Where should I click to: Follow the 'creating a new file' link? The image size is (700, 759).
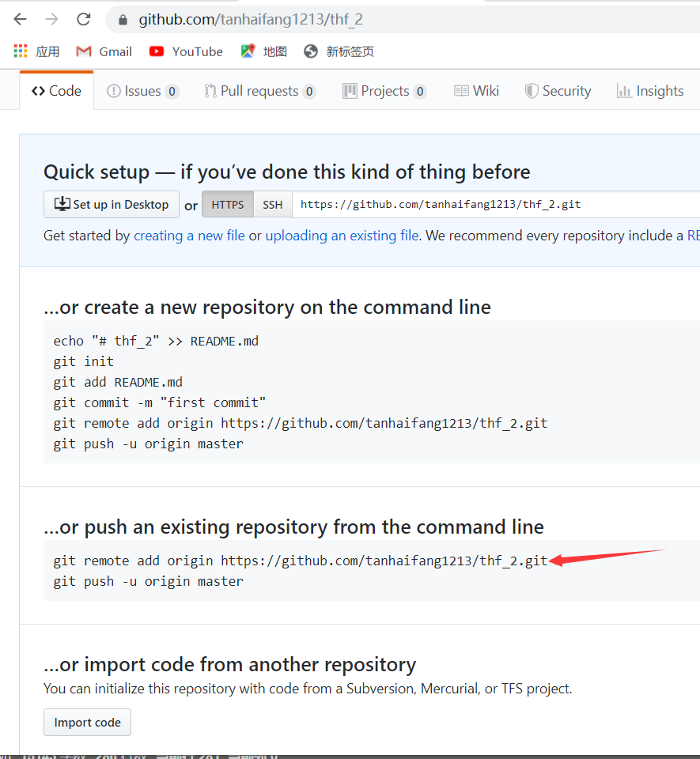point(189,236)
